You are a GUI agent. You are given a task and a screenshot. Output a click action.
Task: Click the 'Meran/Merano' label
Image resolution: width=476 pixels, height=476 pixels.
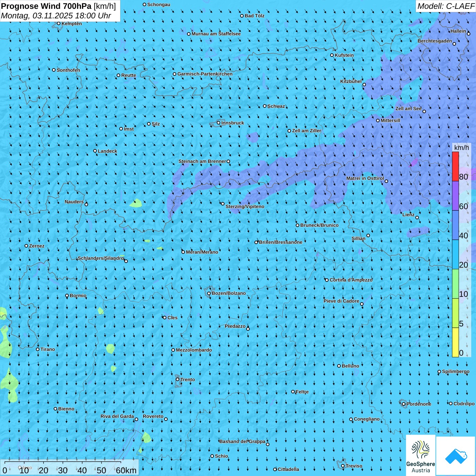202,252
